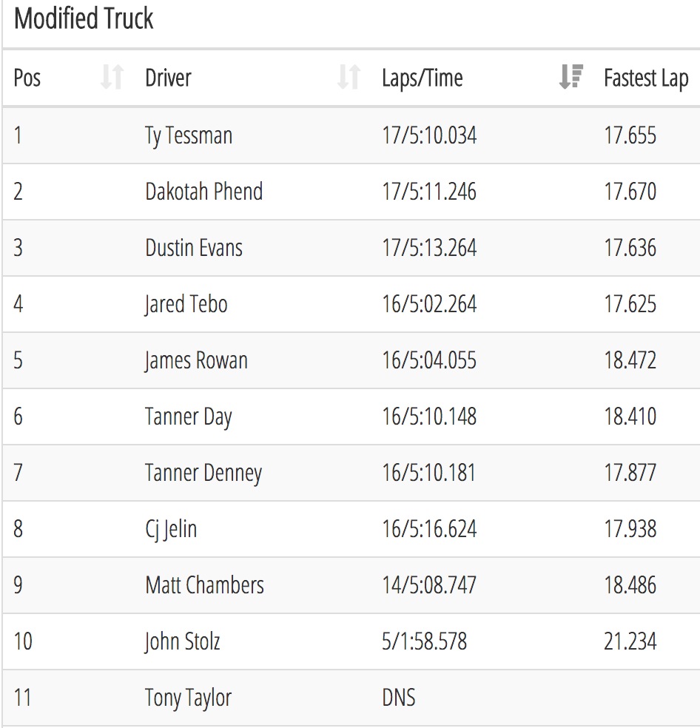Select driver Ty Tessman
Image resolution: width=700 pixels, height=728 pixels.
[189, 135]
